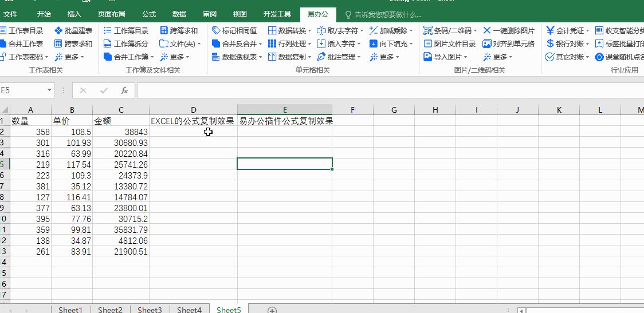Switch to the 插入 ribbon tab
The height and width of the screenshot is (313, 644).
click(74, 14)
